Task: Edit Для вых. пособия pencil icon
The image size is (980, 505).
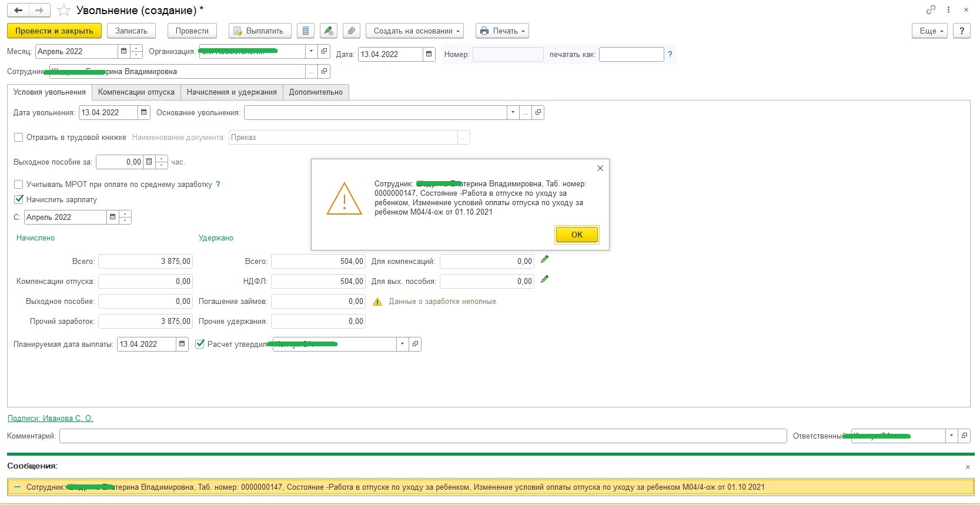Action: tap(544, 279)
